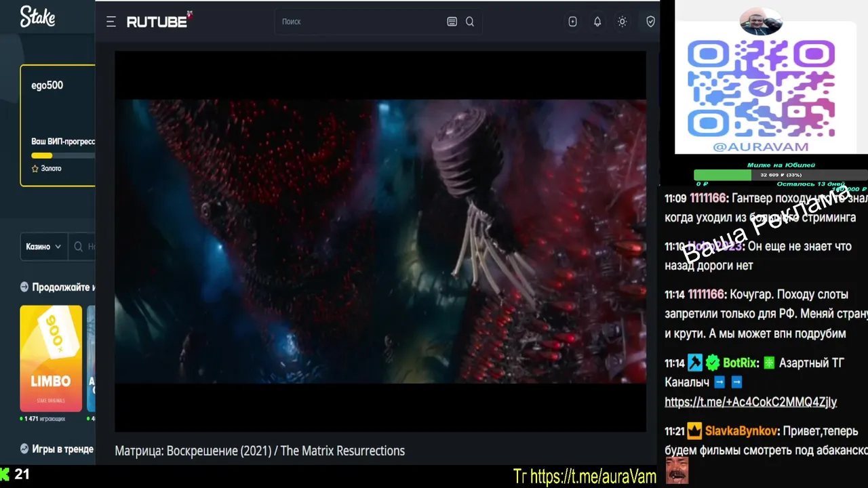Image resolution: width=868 pixels, height=488 pixels.
Task: Click the RUTUBE logo
Action: tap(159, 21)
